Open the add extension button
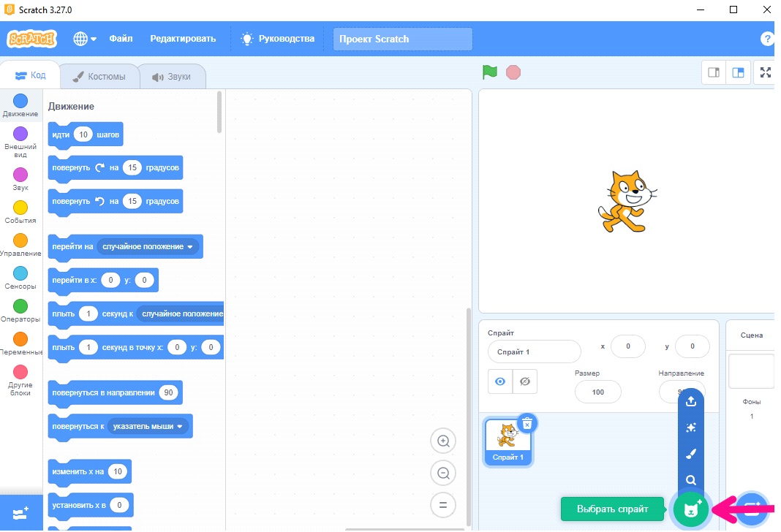 pyautogui.click(x=21, y=513)
